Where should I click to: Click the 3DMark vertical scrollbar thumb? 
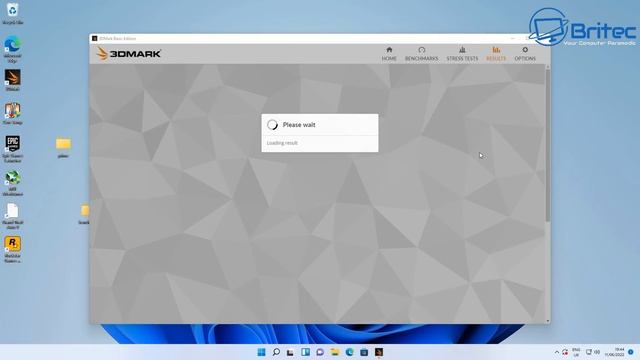tap(547, 145)
